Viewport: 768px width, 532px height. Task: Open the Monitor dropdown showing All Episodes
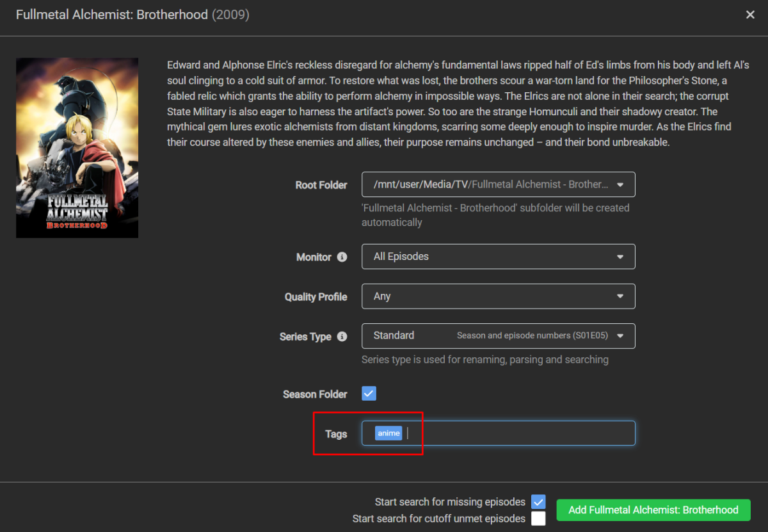tap(498, 256)
